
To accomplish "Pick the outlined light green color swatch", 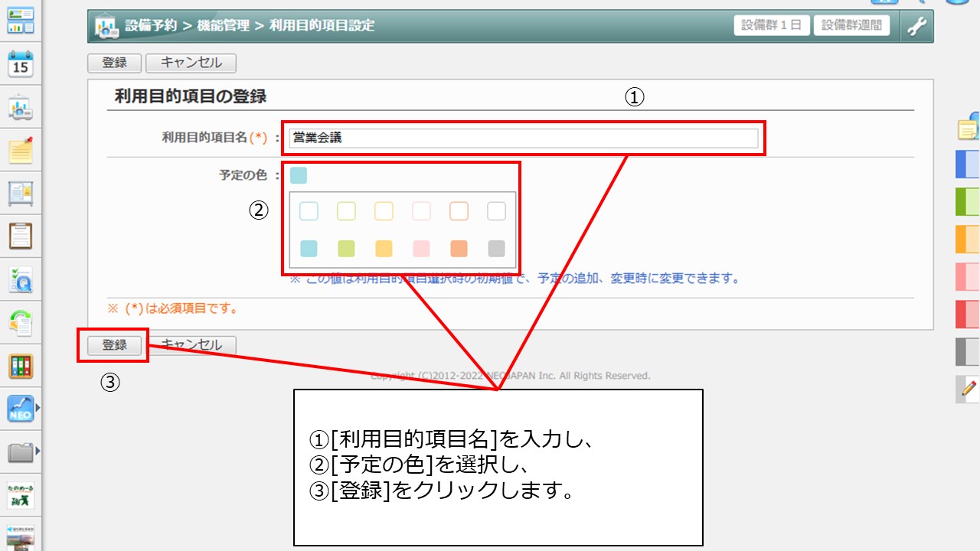I will click(346, 211).
